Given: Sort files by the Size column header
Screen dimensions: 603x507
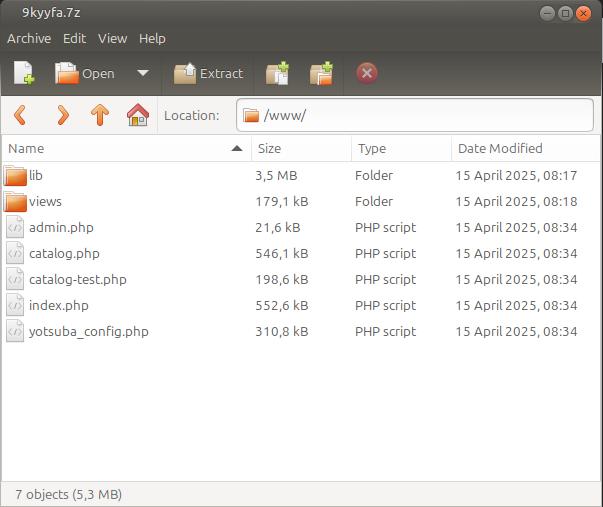Looking at the screenshot, I should pos(300,148).
